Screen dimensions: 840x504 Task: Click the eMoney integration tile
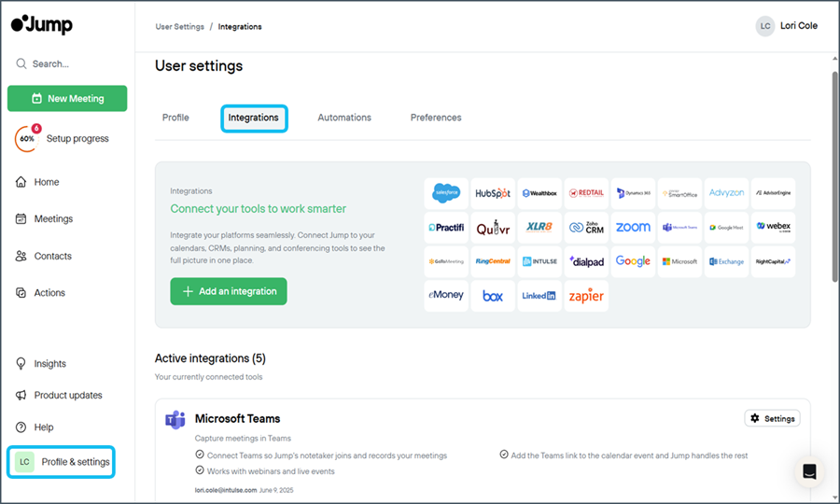pos(446,296)
